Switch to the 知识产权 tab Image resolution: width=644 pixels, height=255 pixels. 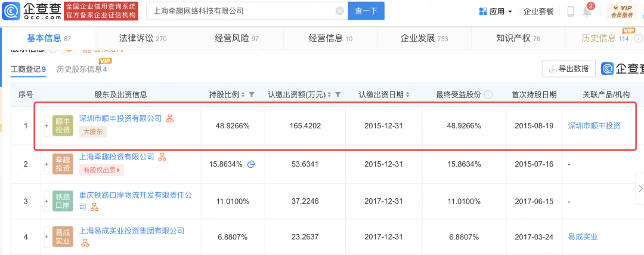click(x=518, y=39)
